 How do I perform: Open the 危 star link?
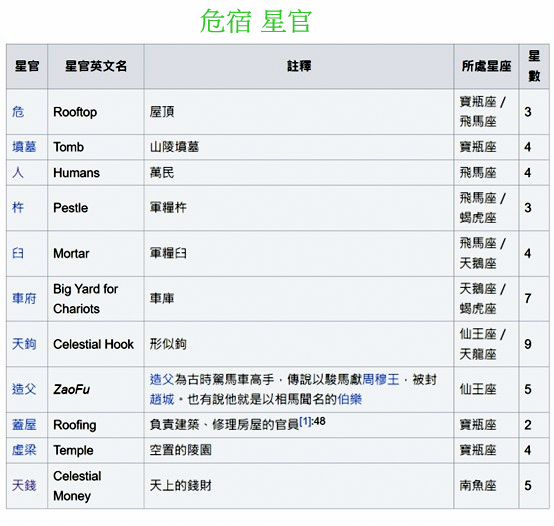pyautogui.click(x=18, y=112)
